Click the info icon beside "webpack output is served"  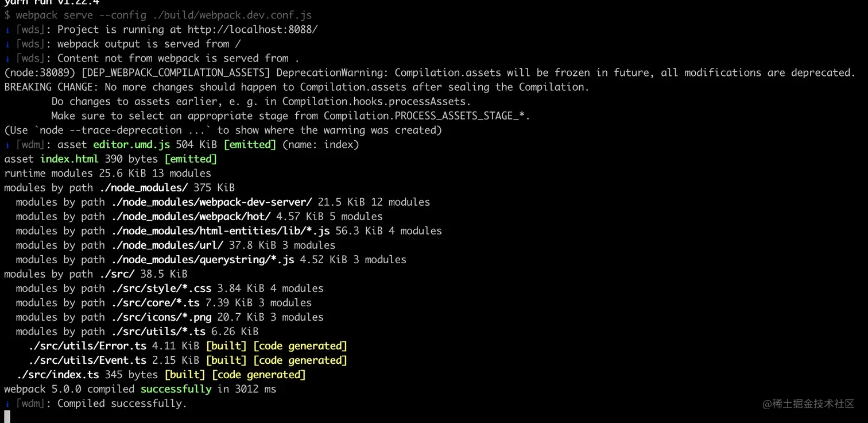coord(7,44)
